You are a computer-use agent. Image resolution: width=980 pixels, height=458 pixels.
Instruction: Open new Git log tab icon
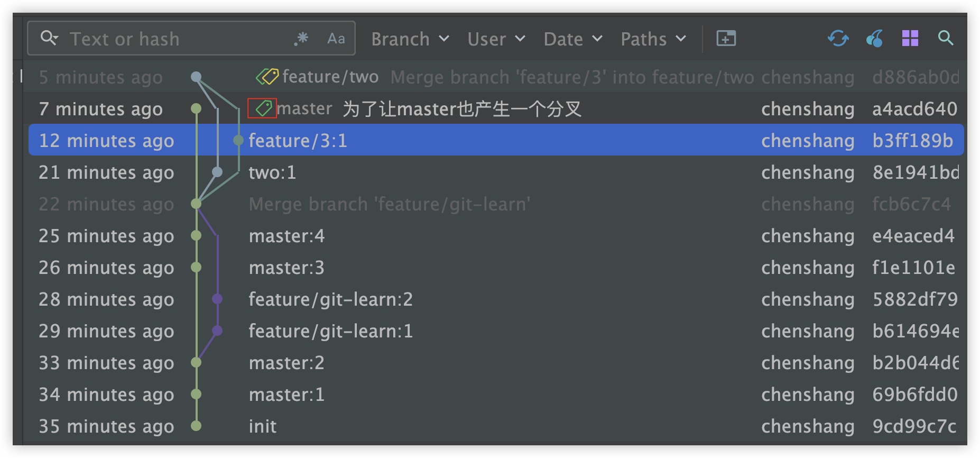(x=726, y=38)
